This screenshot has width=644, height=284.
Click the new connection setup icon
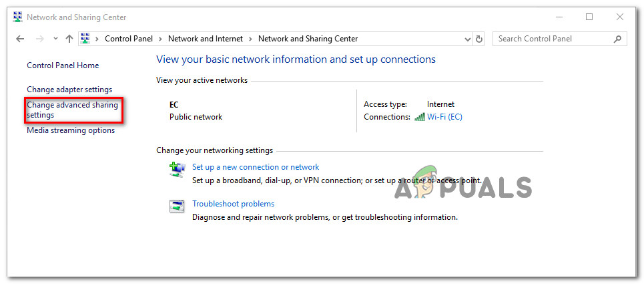177,170
